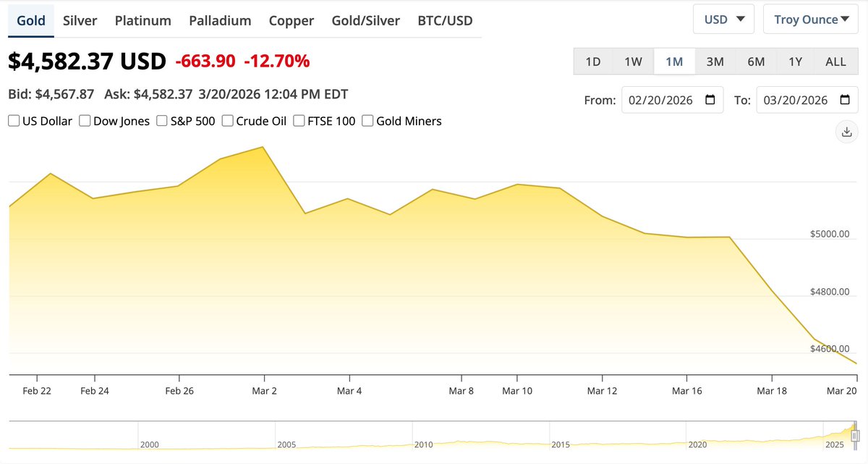Image resolution: width=868 pixels, height=464 pixels.
Task: Select the Platinum tab
Action: click(x=143, y=20)
